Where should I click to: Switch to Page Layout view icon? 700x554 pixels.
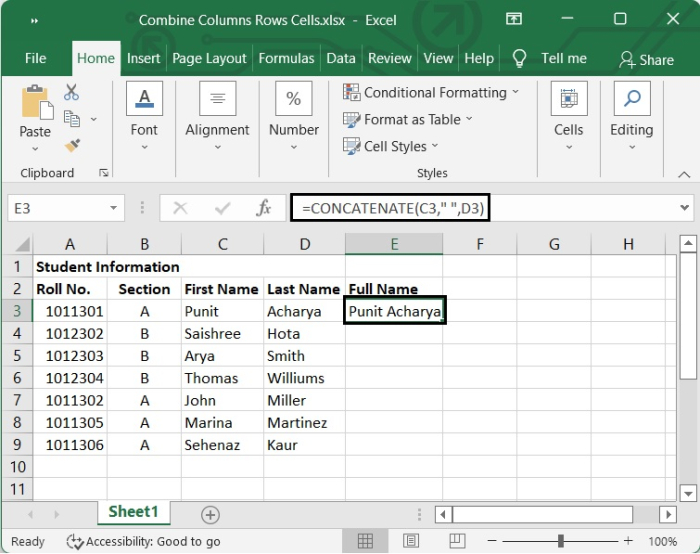[411, 541]
